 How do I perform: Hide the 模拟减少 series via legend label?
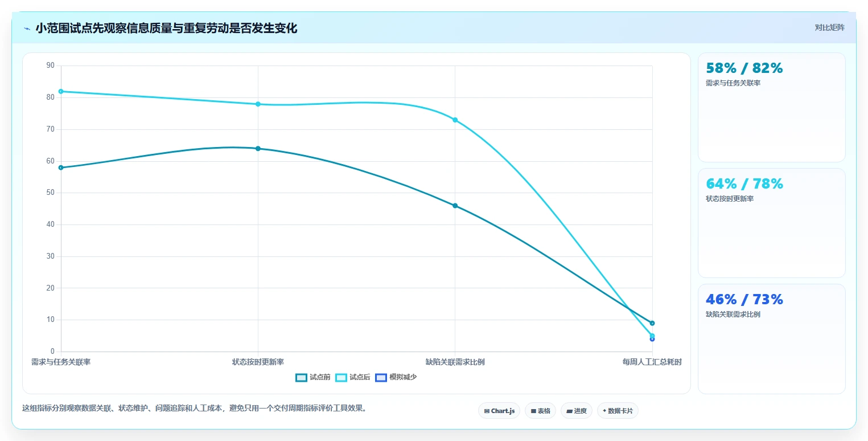point(403,377)
